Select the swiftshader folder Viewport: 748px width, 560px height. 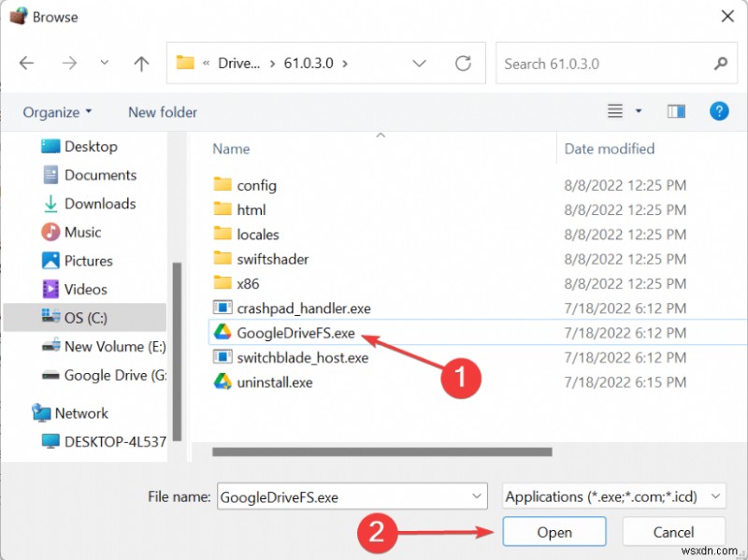point(272,258)
